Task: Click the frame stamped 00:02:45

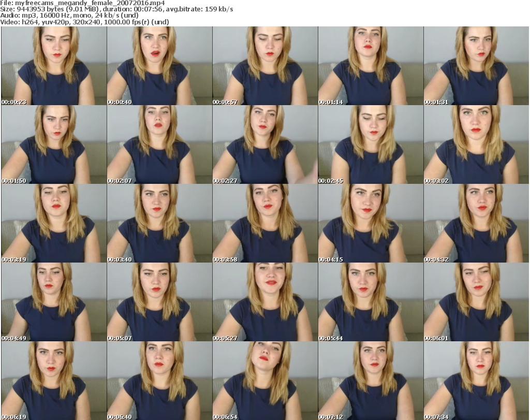Action: click(371, 144)
